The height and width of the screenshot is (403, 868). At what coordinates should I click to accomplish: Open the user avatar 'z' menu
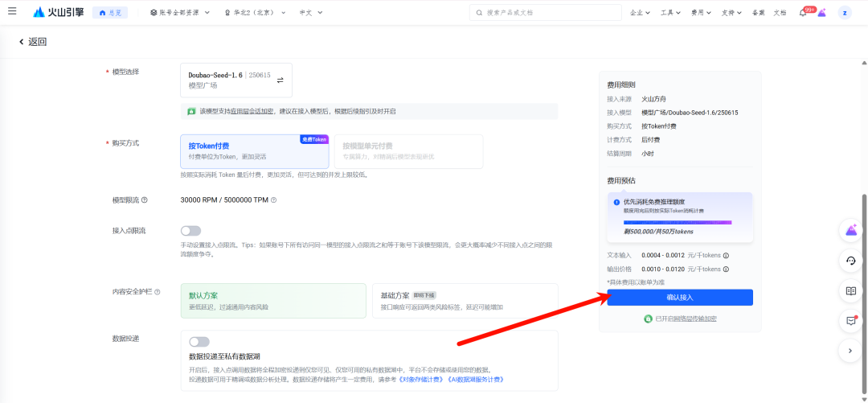click(x=845, y=12)
